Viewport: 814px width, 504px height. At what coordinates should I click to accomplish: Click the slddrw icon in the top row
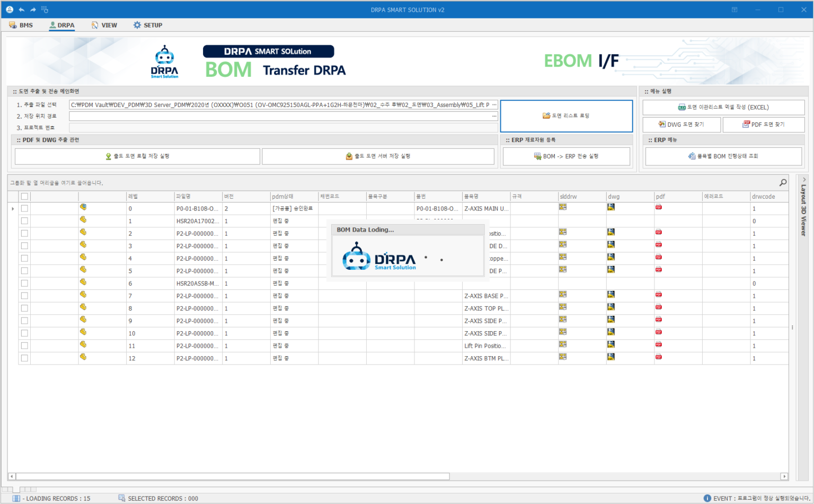point(563,207)
